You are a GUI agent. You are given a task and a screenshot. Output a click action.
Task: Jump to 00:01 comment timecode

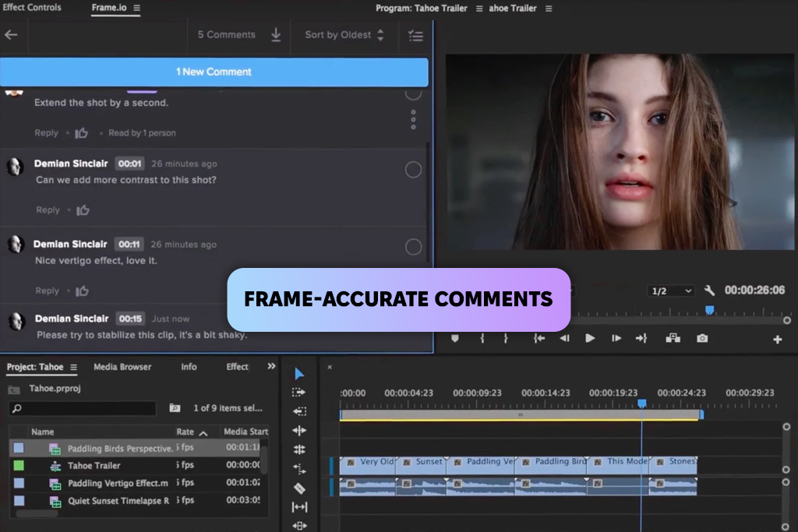coord(130,164)
